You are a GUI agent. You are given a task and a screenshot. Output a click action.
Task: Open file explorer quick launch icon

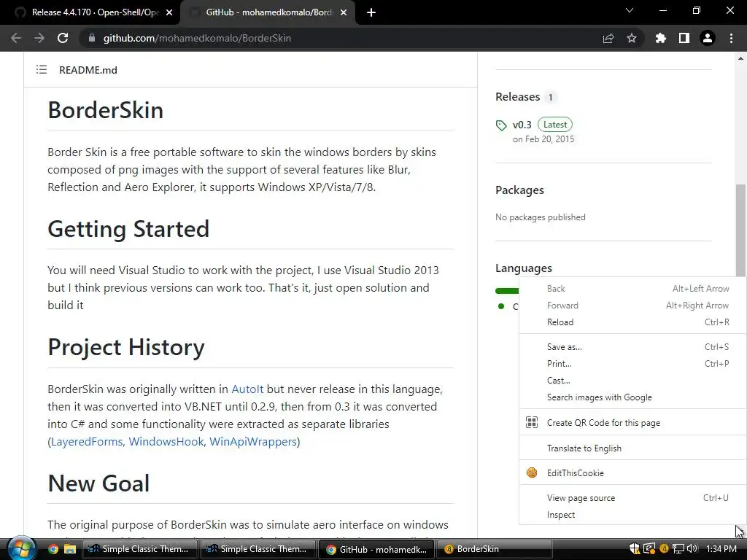tap(70, 549)
